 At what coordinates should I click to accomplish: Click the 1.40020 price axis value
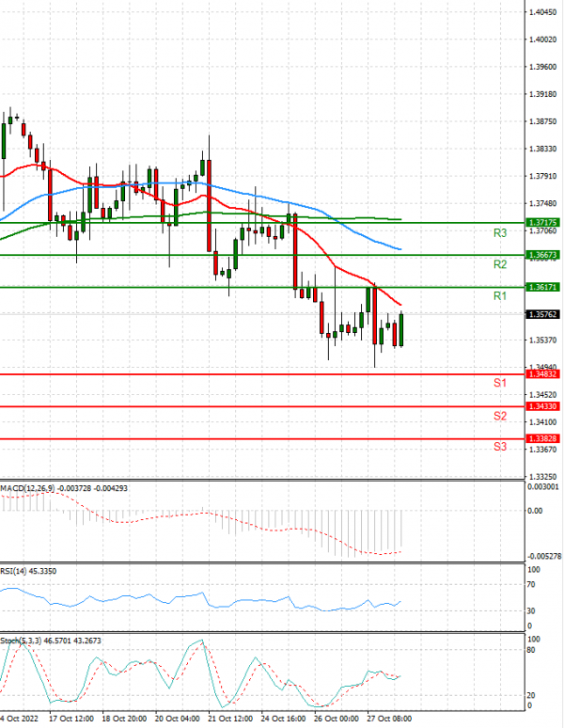pyautogui.click(x=542, y=40)
